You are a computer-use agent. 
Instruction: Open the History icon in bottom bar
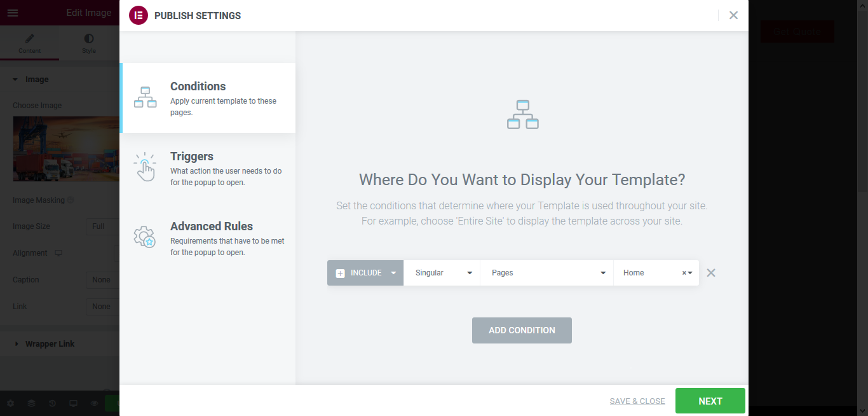click(52, 403)
